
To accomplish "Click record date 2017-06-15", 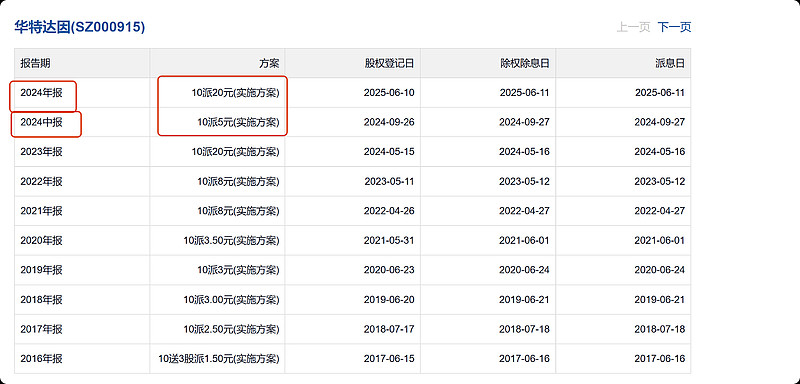I will click(389, 359).
